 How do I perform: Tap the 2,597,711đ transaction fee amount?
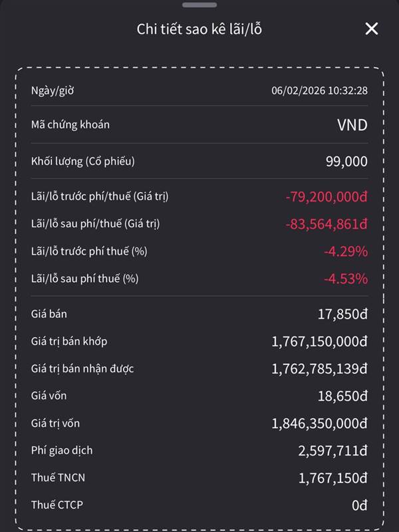[332, 451]
